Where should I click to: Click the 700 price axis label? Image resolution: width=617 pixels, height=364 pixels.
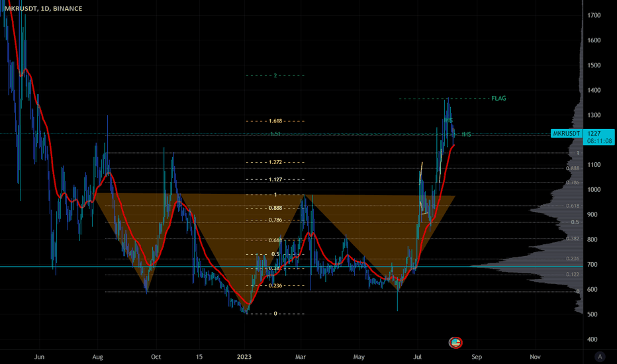pyautogui.click(x=593, y=265)
